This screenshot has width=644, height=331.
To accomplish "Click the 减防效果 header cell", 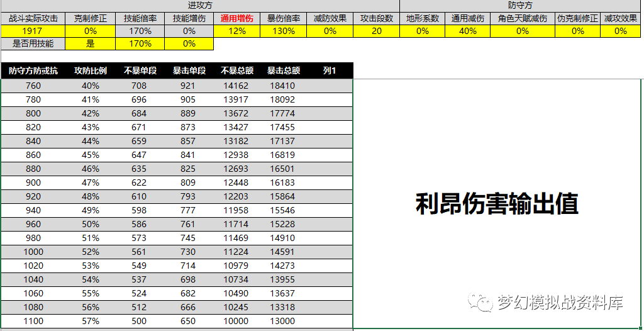I will 330,18.
